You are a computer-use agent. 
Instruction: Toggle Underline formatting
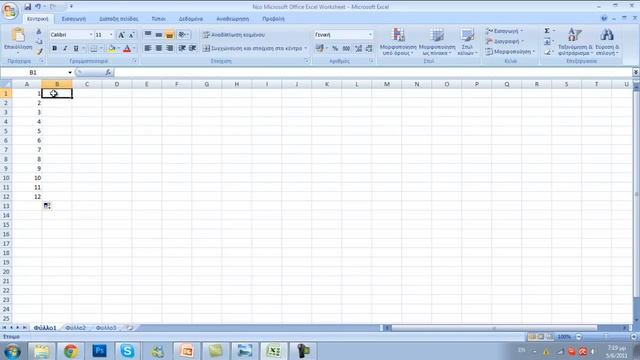point(76,49)
